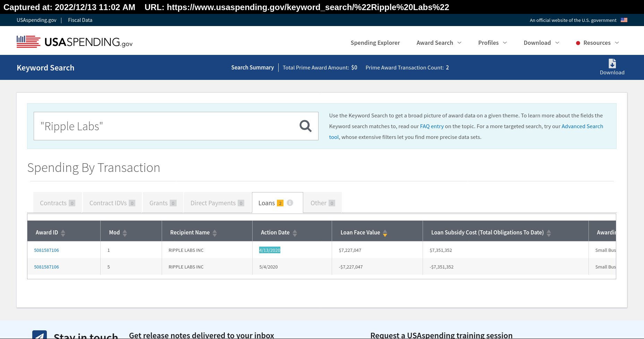This screenshot has height=339, width=644.
Task: Click the Prime Award Transaction Count summary
Action: pos(407,67)
